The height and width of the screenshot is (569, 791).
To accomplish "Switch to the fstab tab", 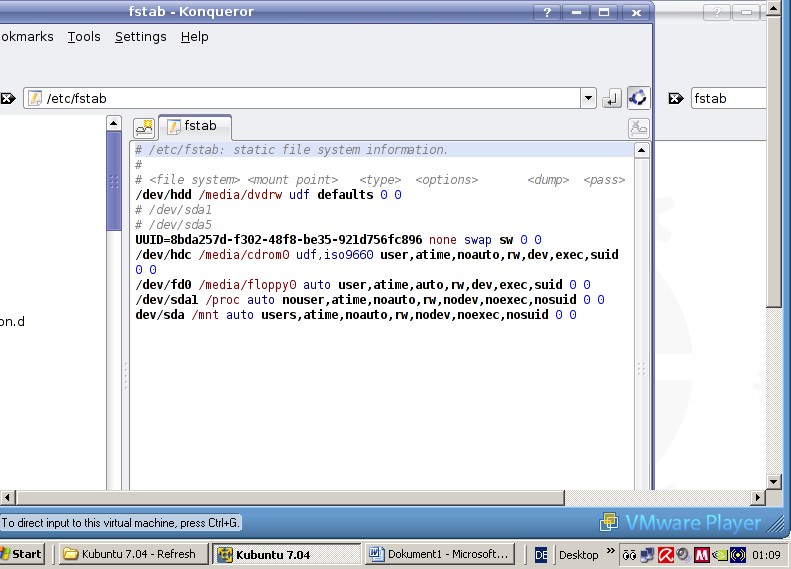I will 195,127.
